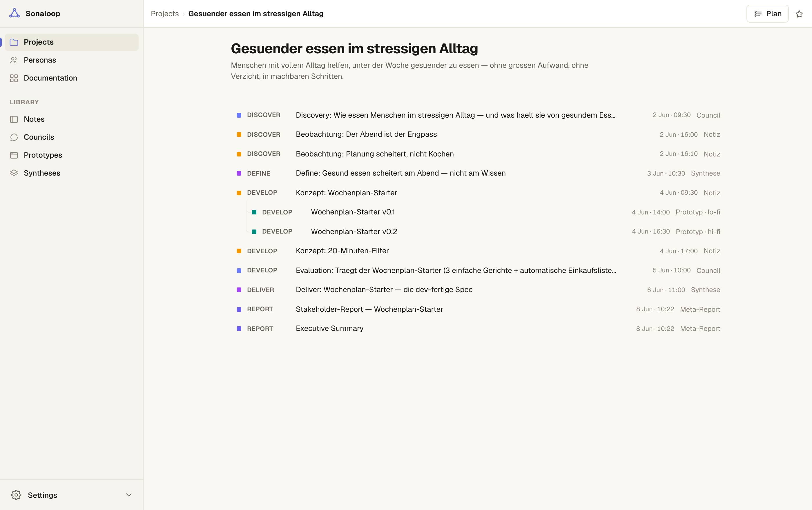Click blue marker of Discovery council row
812x510 pixels.
click(239, 115)
